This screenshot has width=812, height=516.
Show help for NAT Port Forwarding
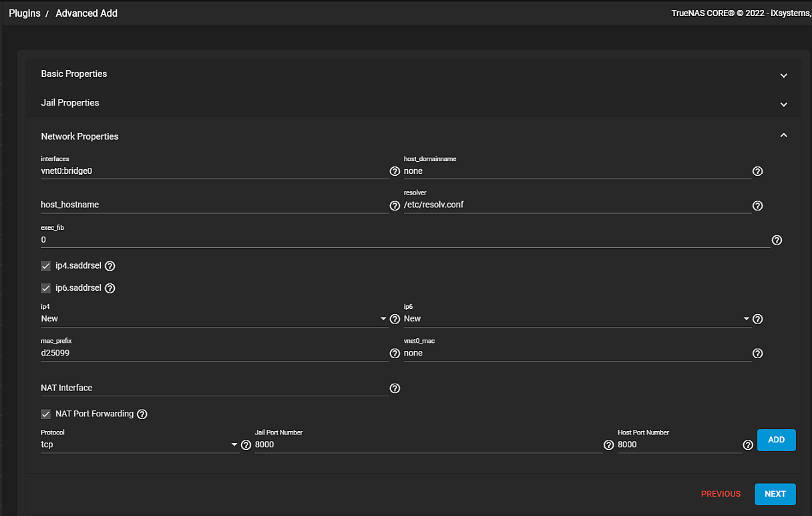[142, 414]
